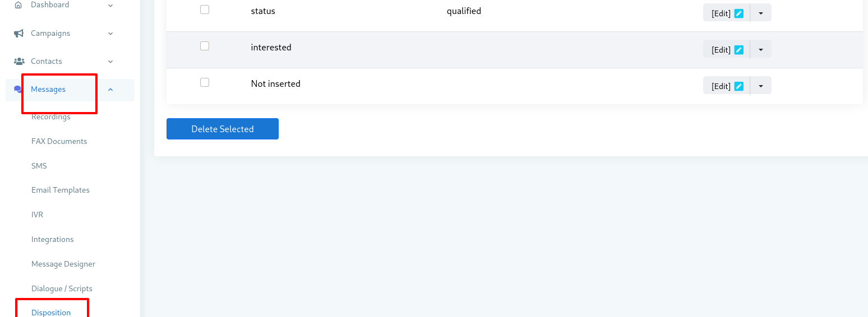Tick the checkbox for status row
The image size is (868, 317).
tap(205, 10)
